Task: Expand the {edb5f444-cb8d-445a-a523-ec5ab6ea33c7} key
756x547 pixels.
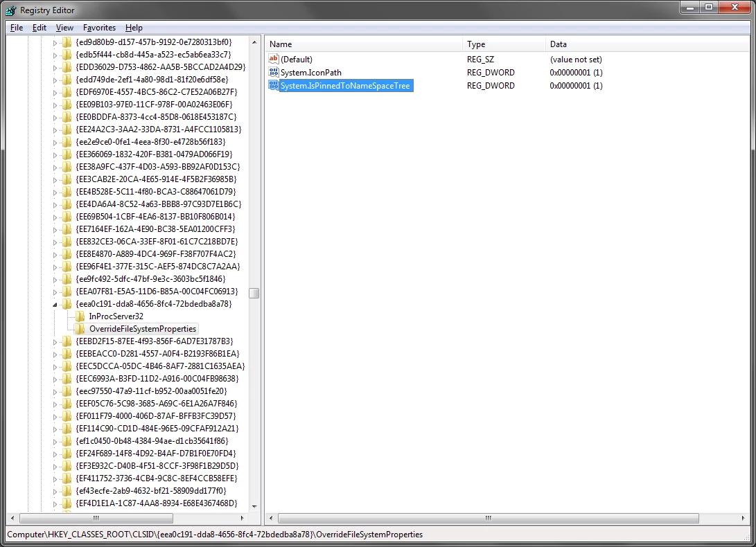Action: pos(55,55)
